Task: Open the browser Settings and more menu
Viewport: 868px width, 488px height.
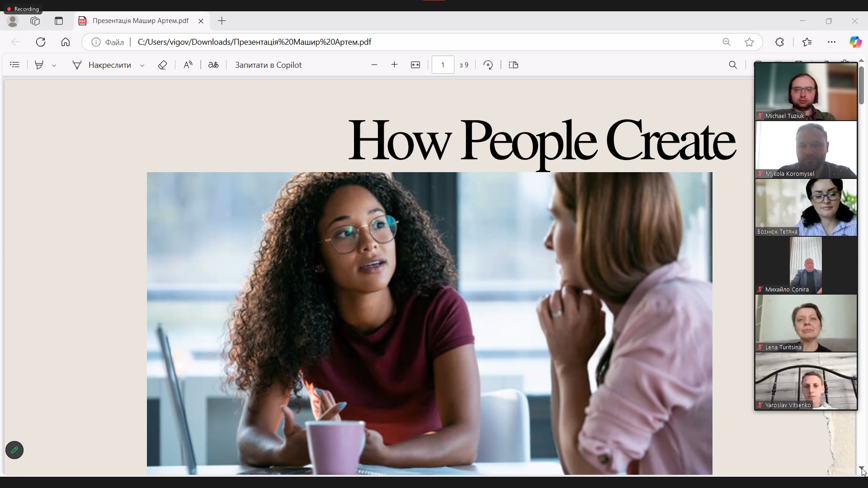Action: click(831, 42)
